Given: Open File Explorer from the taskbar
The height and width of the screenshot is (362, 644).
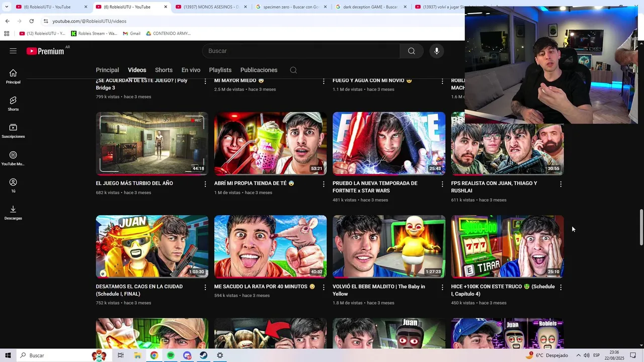Looking at the screenshot, I should (137, 355).
